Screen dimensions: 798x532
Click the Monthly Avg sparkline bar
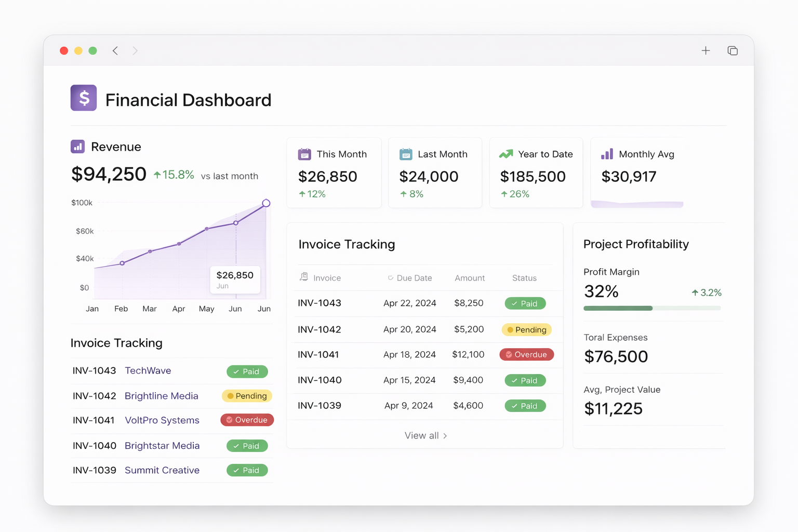(x=637, y=204)
